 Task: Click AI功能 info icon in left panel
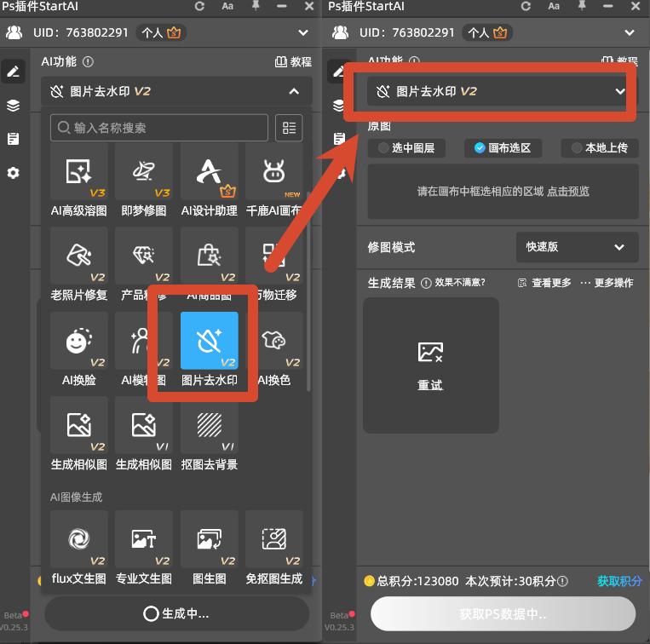pos(88,61)
